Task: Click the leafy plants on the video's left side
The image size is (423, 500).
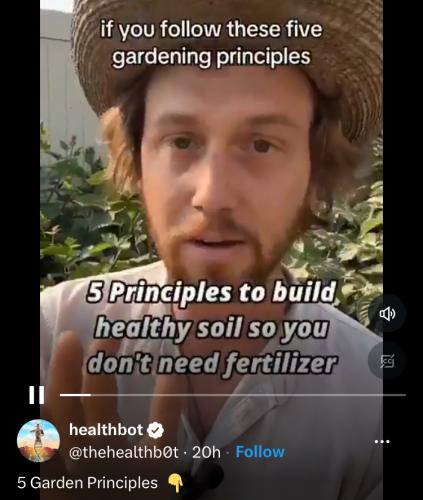Action: point(90,207)
